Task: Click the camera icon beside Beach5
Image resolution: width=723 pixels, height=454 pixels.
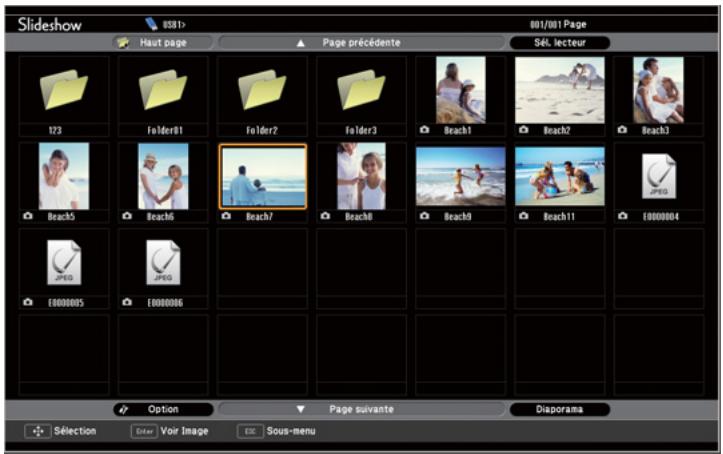Action: pyautogui.click(x=28, y=216)
